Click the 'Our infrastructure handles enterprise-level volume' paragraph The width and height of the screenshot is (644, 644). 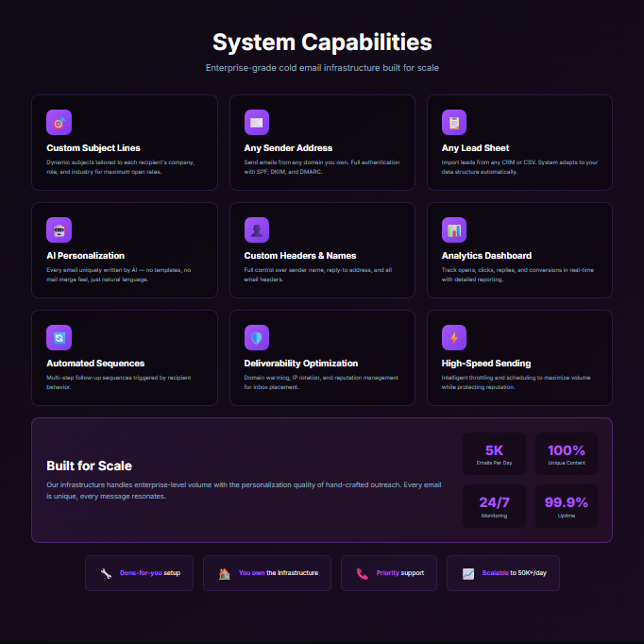[244, 490]
